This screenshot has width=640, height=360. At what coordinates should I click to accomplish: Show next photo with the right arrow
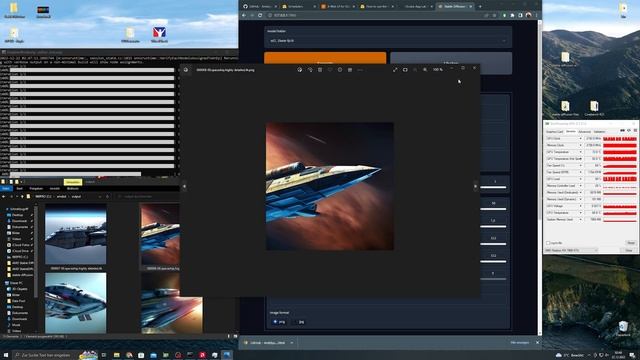pyautogui.click(x=476, y=186)
